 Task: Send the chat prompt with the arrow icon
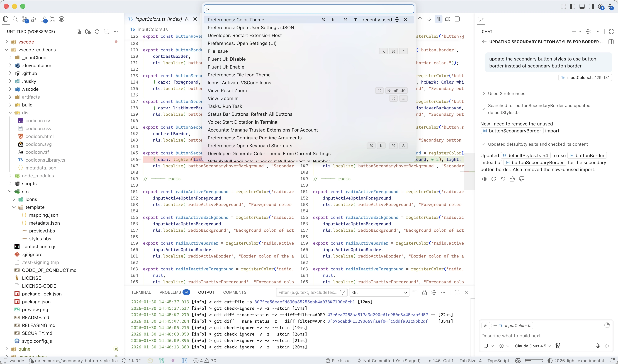[607, 346]
